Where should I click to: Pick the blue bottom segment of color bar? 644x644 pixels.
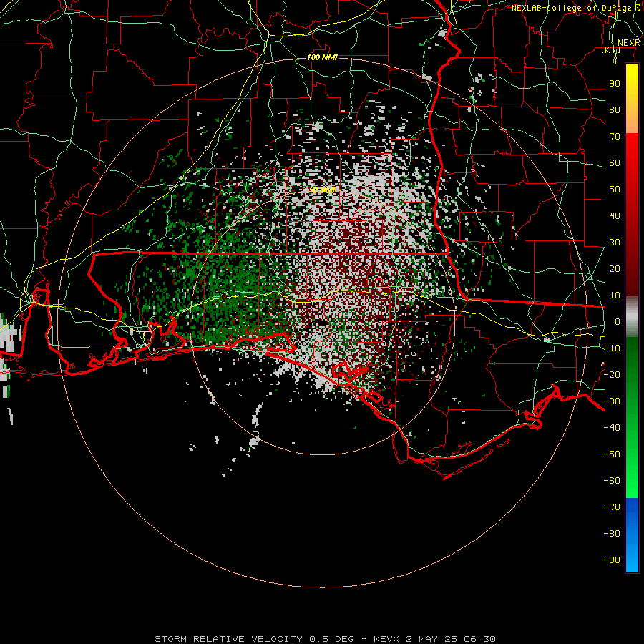click(x=632, y=535)
